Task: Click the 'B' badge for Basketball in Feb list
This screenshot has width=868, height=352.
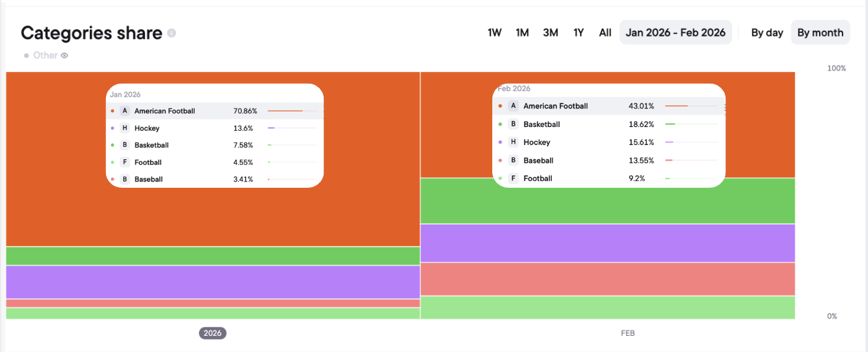Action: pos(513,124)
